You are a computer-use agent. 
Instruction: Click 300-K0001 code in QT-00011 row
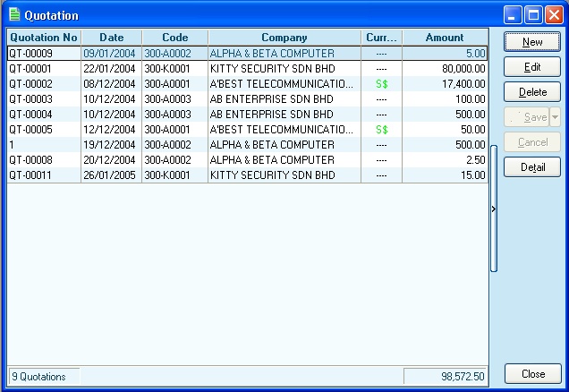click(x=167, y=175)
